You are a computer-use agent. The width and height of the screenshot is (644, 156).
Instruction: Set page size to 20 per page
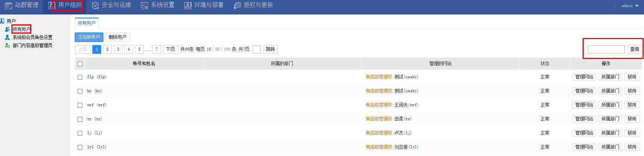point(217,49)
